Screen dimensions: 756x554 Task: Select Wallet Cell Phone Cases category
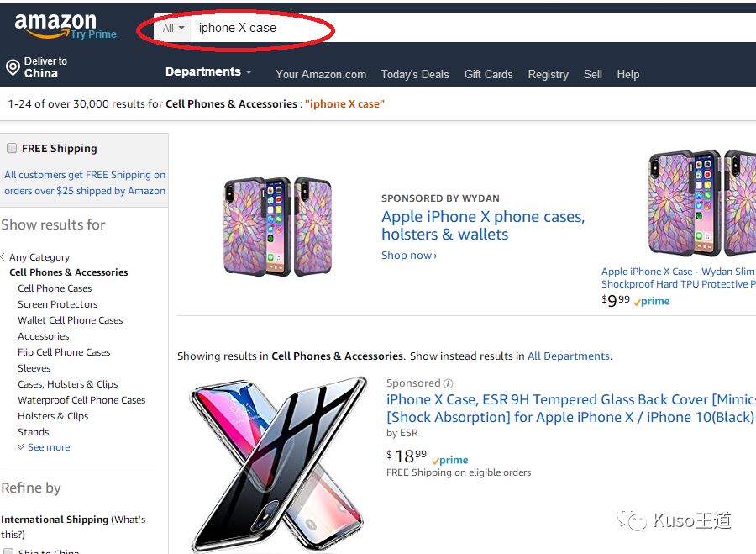70,320
